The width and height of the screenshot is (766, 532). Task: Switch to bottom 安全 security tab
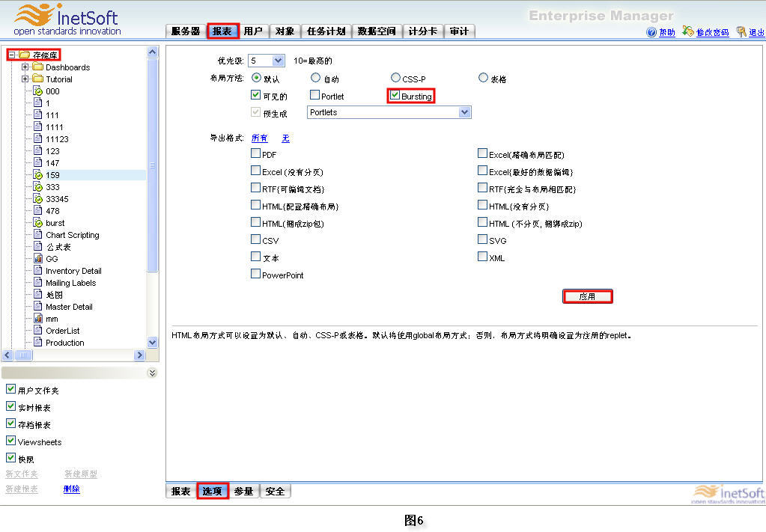[x=275, y=492]
